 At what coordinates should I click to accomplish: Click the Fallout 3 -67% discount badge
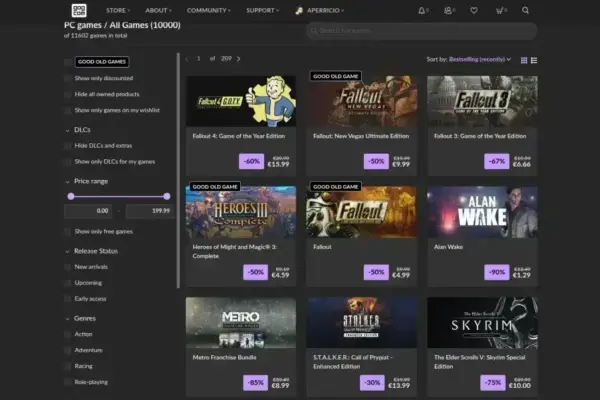tap(497, 162)
